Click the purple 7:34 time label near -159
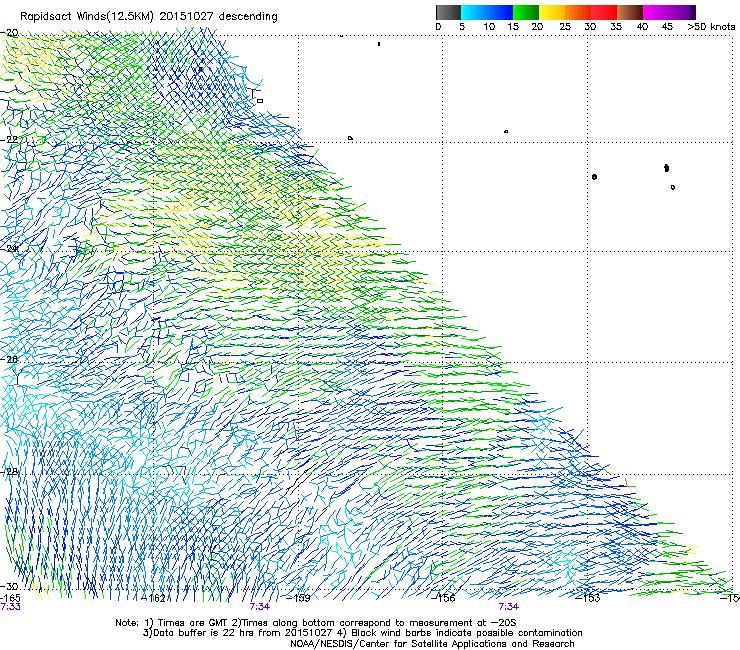 [260, 607]
